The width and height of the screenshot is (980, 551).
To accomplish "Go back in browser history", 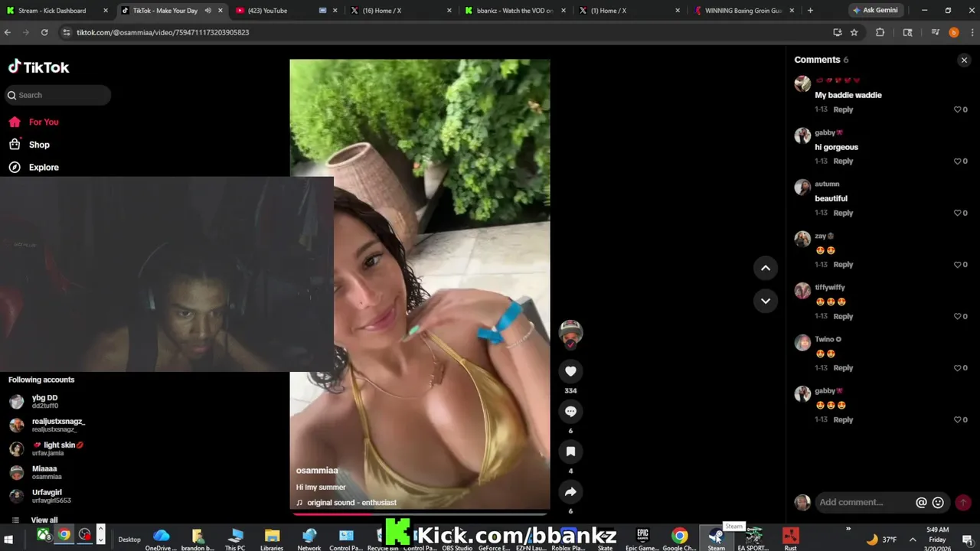I will (8, 32).
